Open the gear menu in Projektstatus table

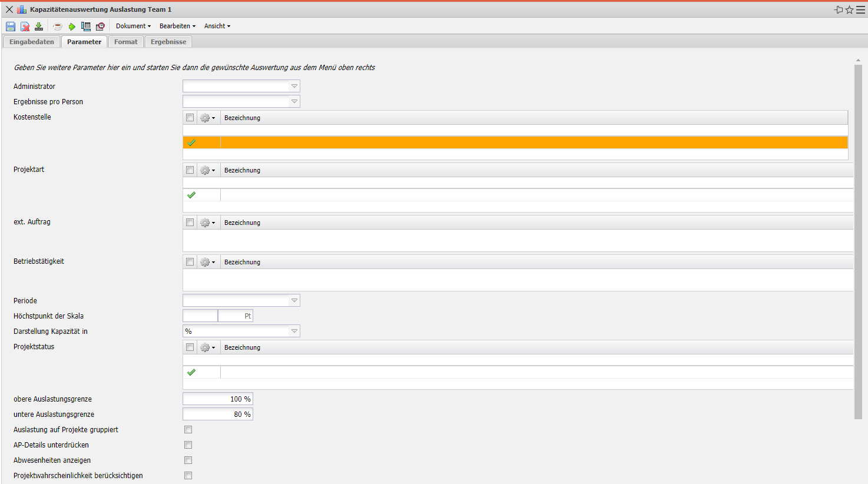[x=207, y=347]
